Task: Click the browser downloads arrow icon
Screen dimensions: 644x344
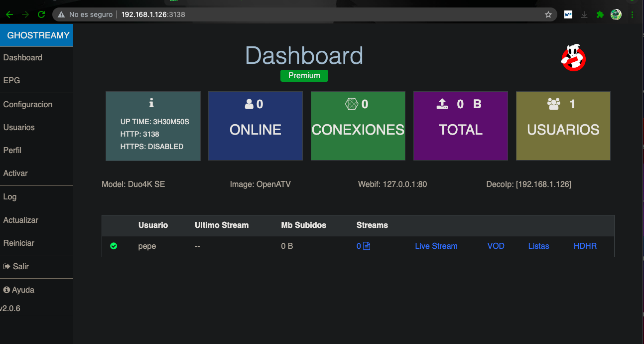Action: coord(584,14)
